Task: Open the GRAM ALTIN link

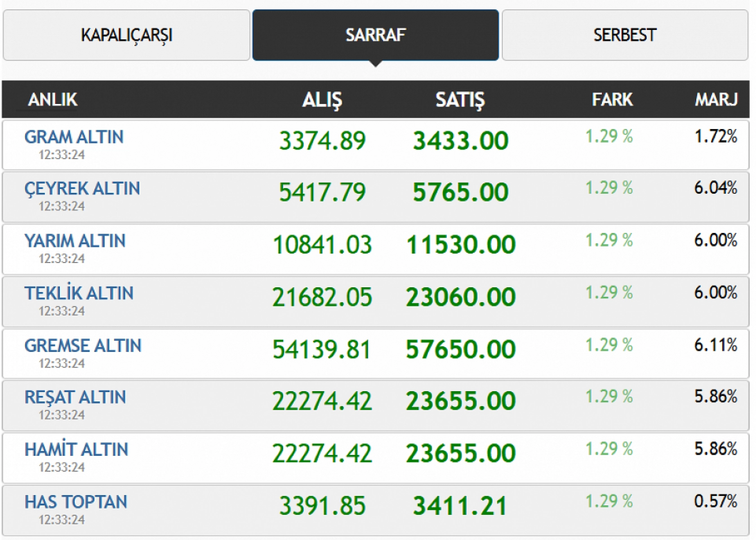Action: click(74, 137)
